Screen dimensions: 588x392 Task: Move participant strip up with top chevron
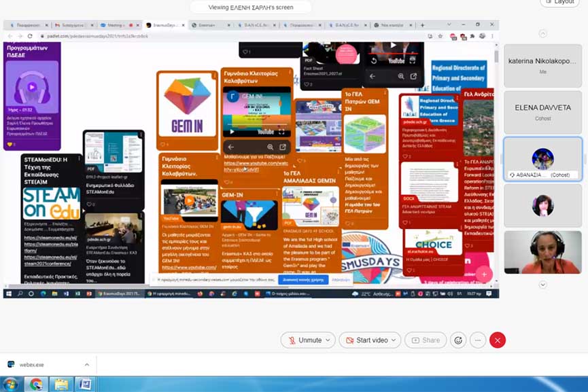(x=542, y=34)
